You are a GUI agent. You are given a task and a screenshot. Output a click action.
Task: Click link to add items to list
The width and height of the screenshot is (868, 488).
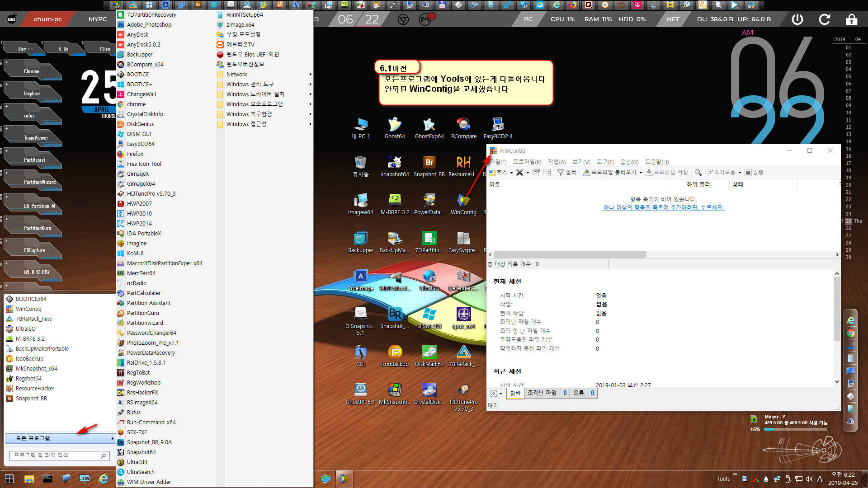pyautogui.click(x=663, y=207)
